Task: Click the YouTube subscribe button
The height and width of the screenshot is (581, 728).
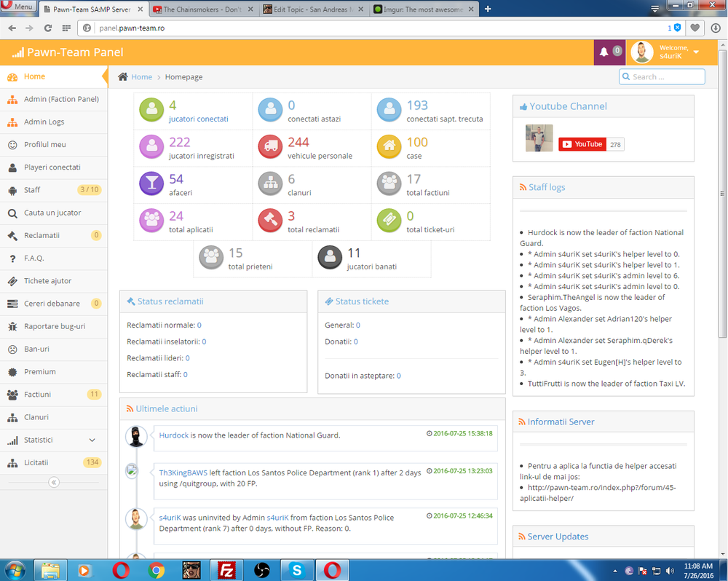Action: click(x=582, y=144)
